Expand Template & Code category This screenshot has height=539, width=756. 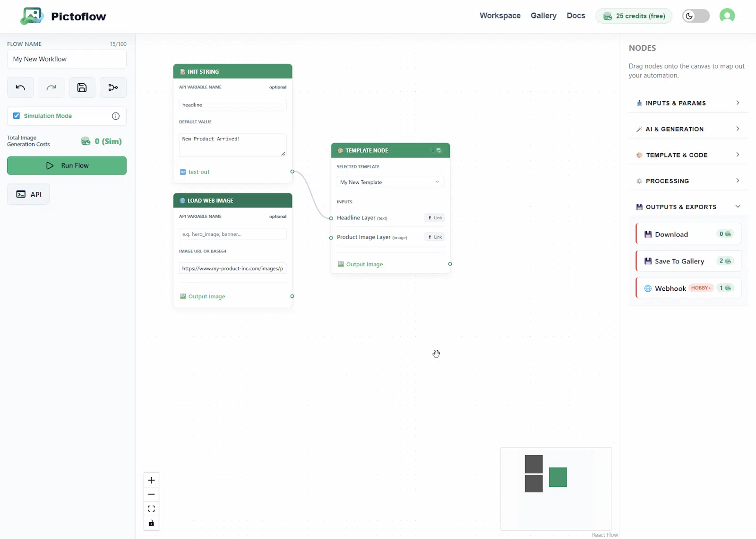(688, 155)
